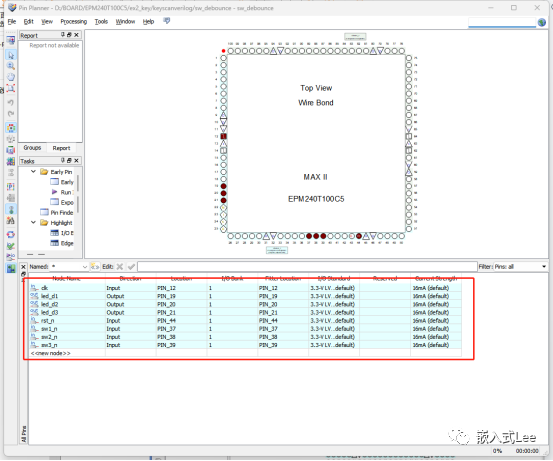The height and width of the screenshot is (461, 553).
Task: Open the help icon next to Help menu
Action: coord(166,21)
